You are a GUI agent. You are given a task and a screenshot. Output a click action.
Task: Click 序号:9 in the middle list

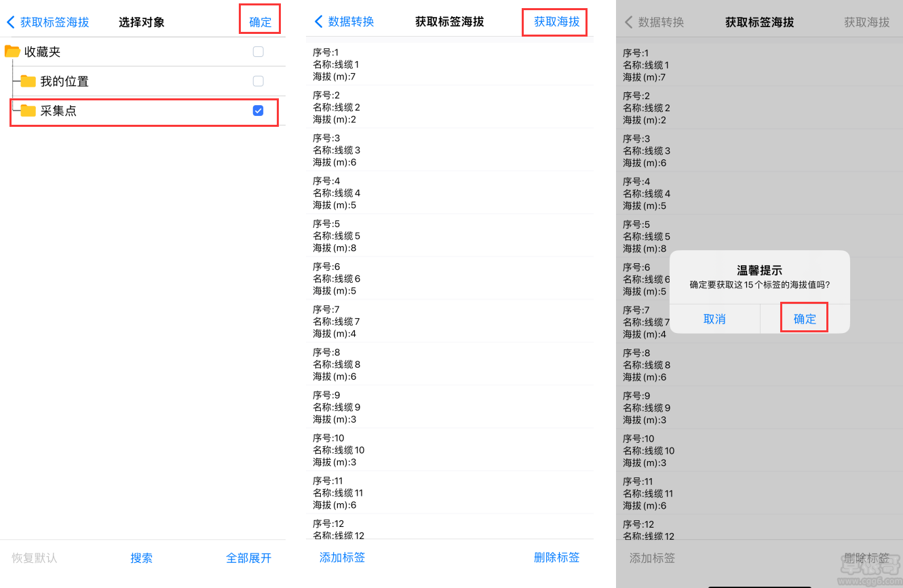(x=326, y=395)
